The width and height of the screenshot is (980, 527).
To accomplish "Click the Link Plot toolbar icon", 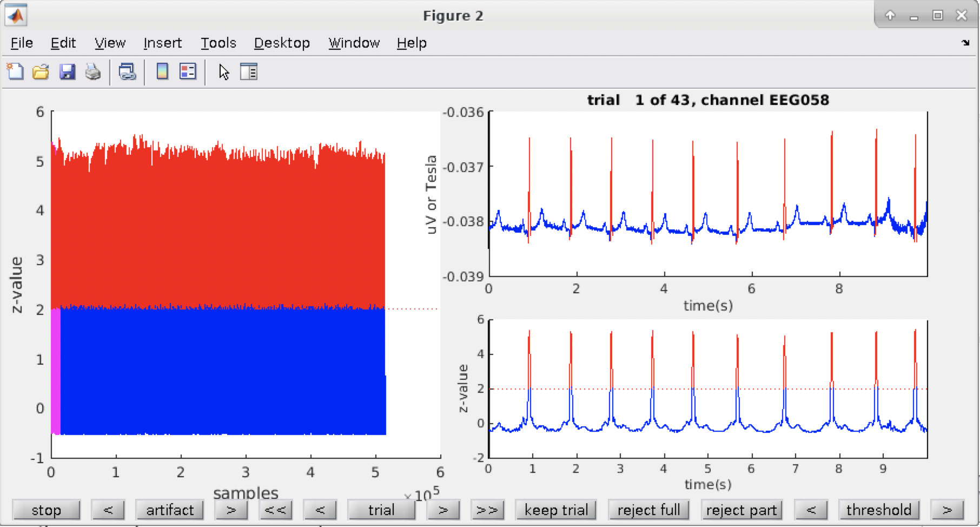I will point(127,71).
